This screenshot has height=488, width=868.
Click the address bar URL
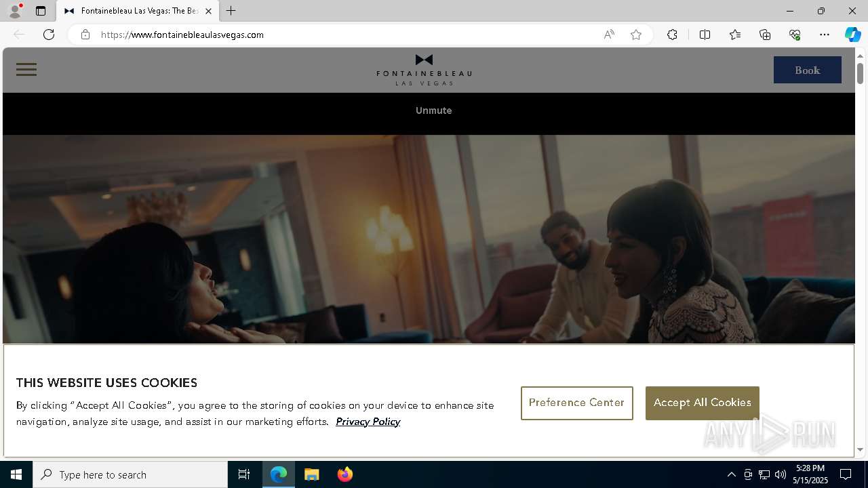(x=182, y=35)
